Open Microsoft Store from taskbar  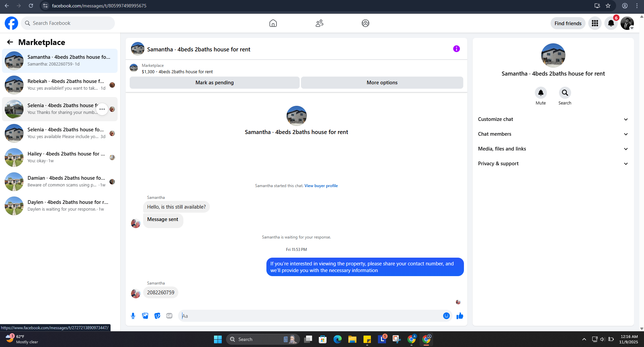pyautogui.click(x=323, y=339)
